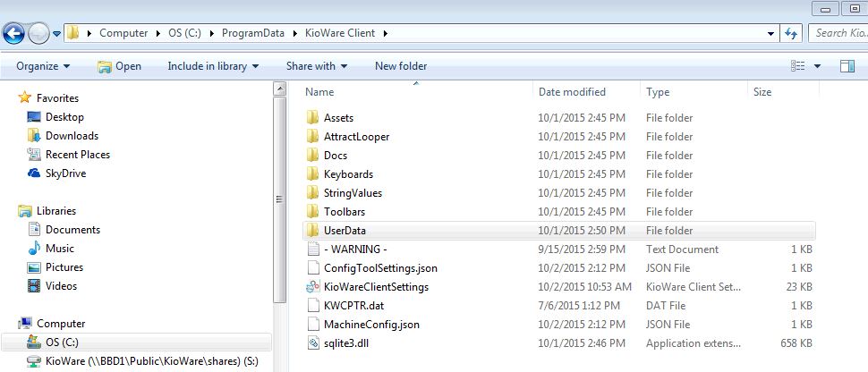Open the Organize menu
868x372 pixels.
tap(43, 66)
